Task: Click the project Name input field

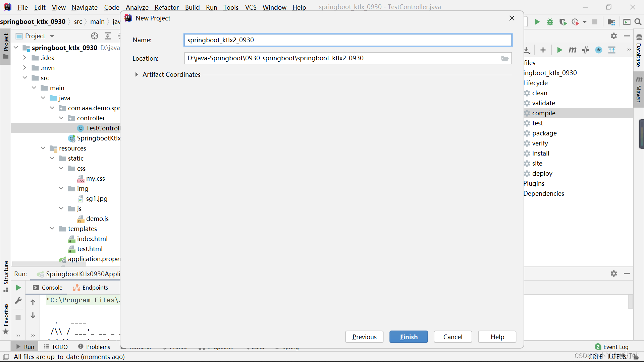Action: [x=348, y=40]
